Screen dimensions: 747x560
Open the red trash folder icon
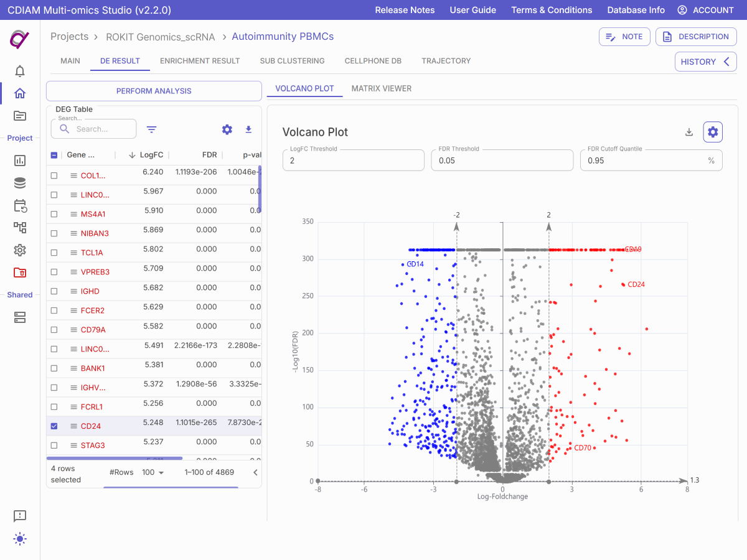click(20, 273)
